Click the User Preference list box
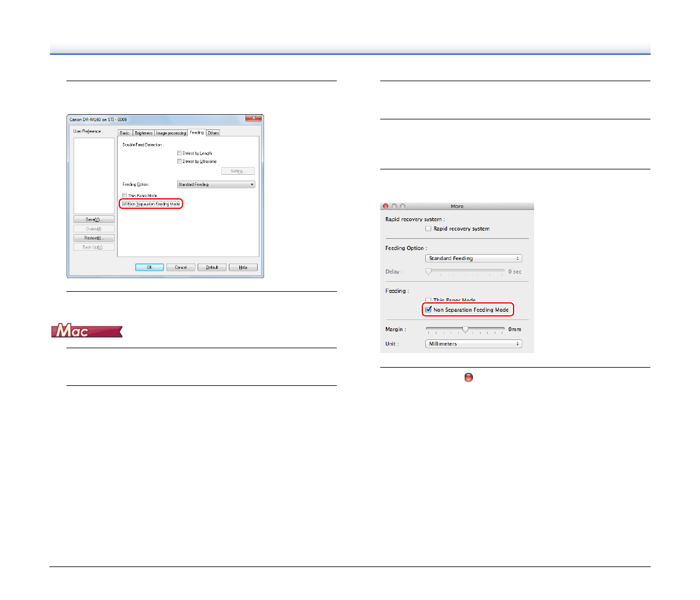This screenshot has width=700, height=600. (94, 175)
